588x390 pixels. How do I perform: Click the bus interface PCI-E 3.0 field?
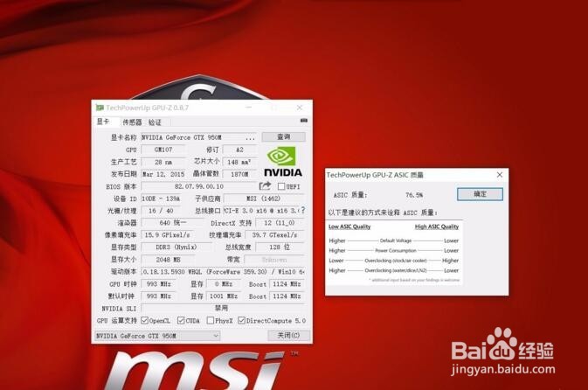(261, 211)
